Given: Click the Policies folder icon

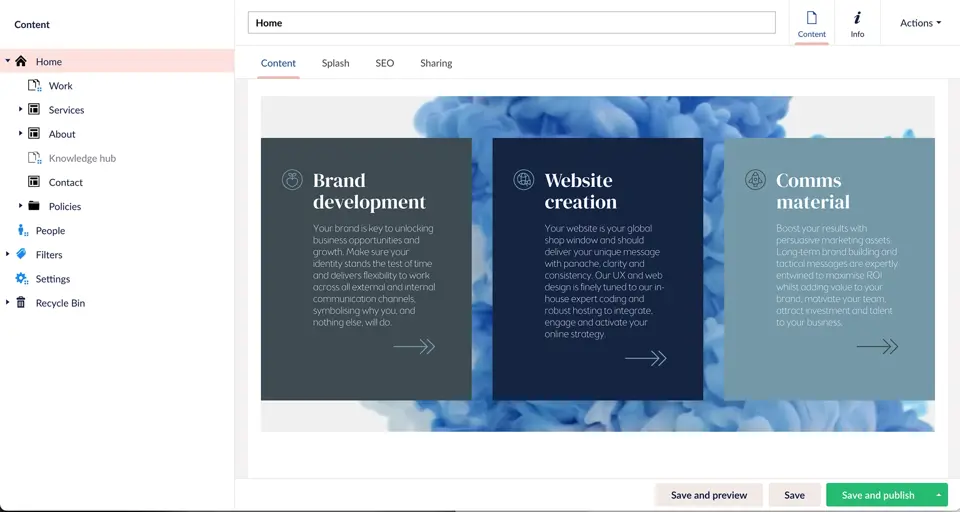Looking at the screenshot, I should pyautogui.click(x=34, y=206).
